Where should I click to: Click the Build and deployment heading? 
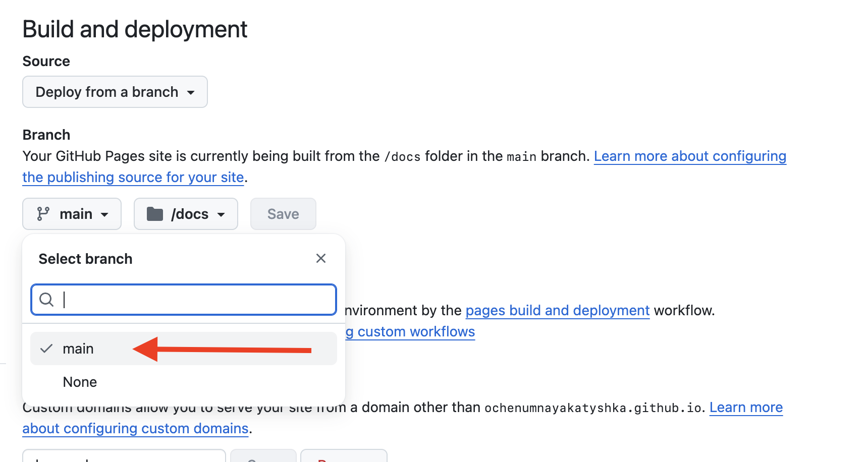(135, 29)
